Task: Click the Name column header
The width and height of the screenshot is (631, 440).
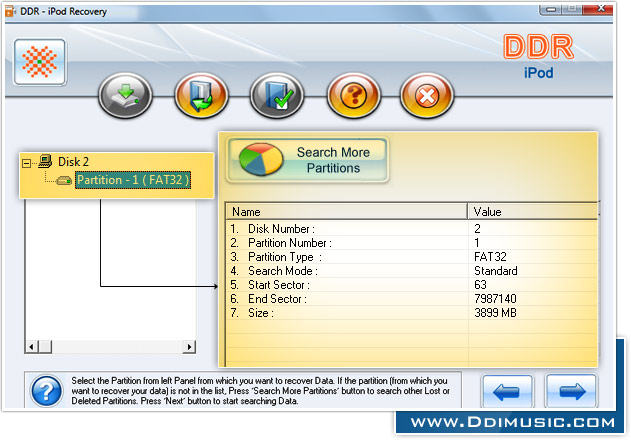Action: [346, 212]
